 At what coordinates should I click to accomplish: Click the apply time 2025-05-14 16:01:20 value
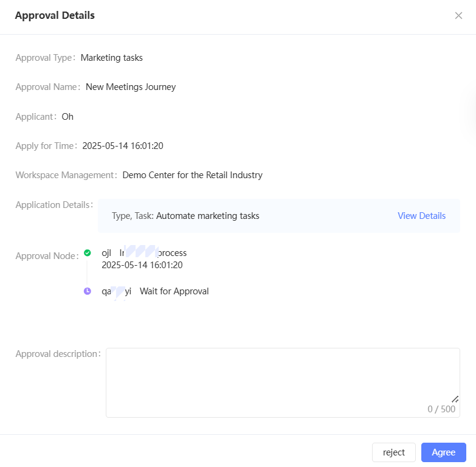click(x=123, y=146)
